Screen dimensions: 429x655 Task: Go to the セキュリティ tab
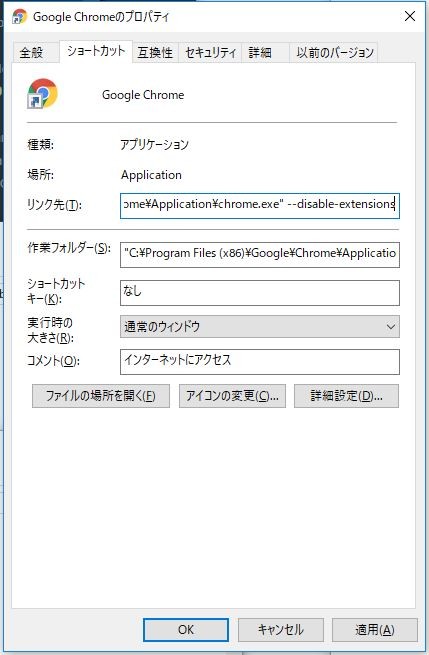click(x=211, y=53)
